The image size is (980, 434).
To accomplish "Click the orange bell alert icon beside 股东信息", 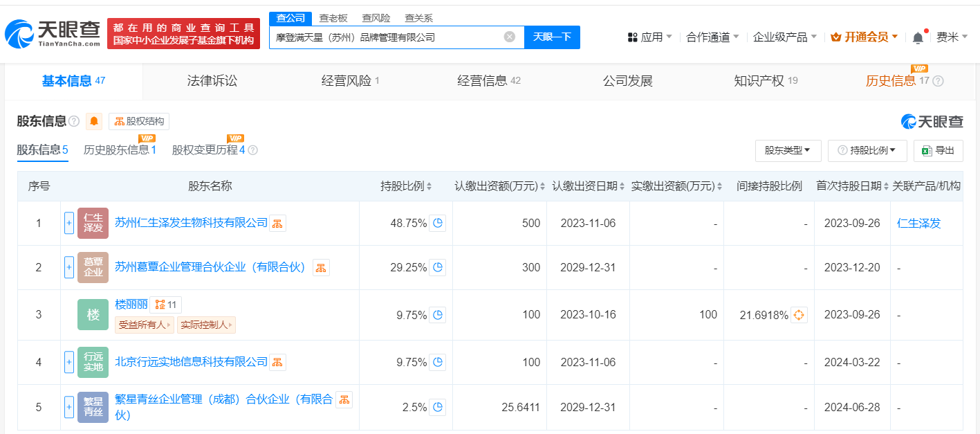I will tap(93, 122).
